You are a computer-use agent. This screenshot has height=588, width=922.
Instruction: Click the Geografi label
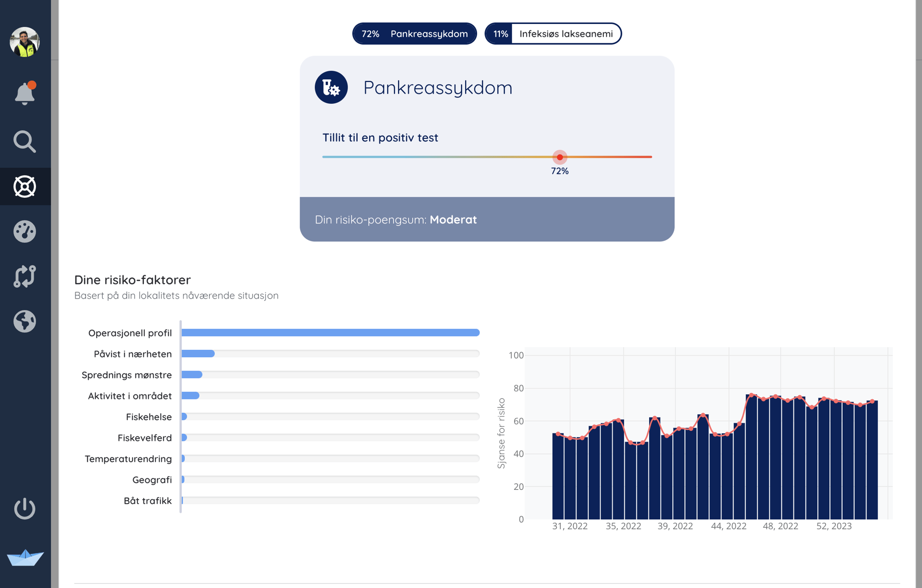152,480
